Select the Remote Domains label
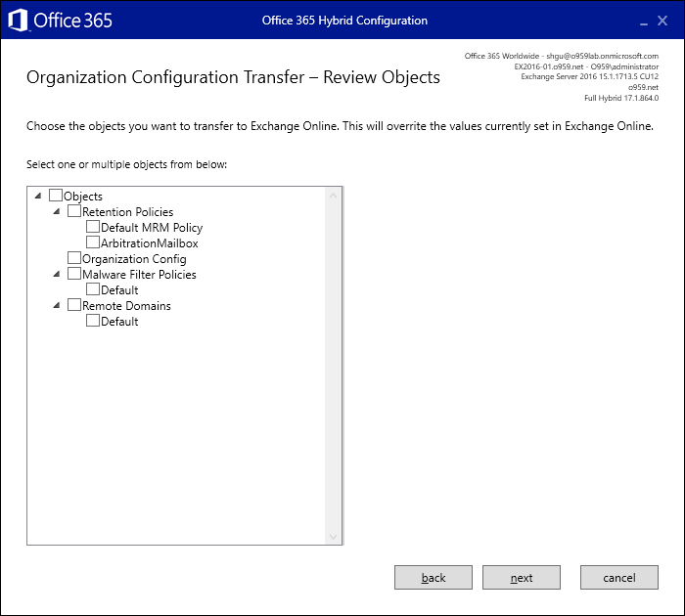Image resolution: width=685 pixels, height=616 pixels. [x=126, y=306]
